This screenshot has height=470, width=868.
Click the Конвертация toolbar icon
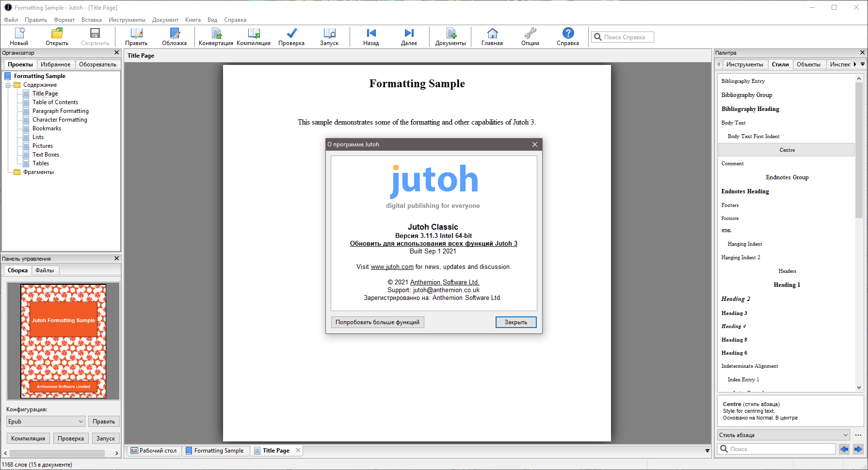coord(216,34)
